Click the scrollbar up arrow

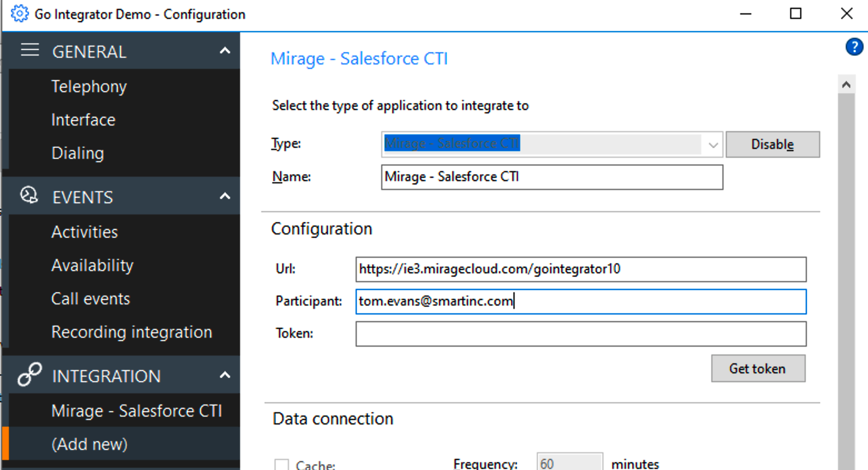click(846, 84)
